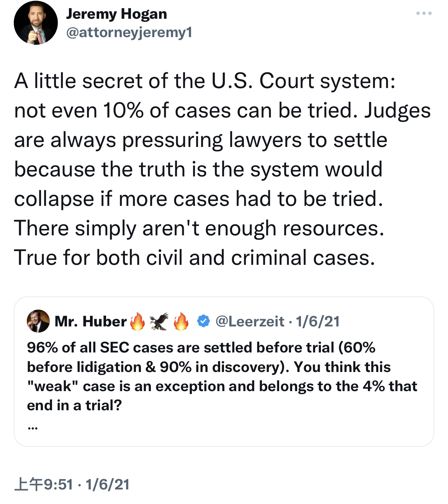Click the quoted tweet's 1/6/21 date
448x504 pixels.
point(318,321)
